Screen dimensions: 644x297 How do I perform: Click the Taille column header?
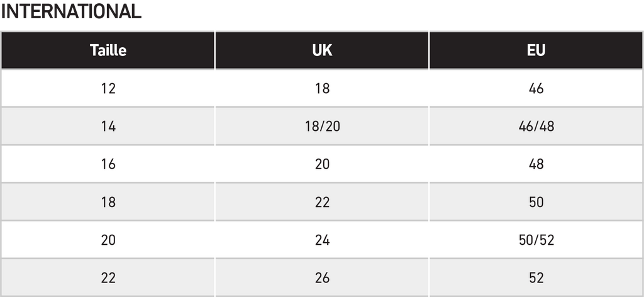pos(108,50)
